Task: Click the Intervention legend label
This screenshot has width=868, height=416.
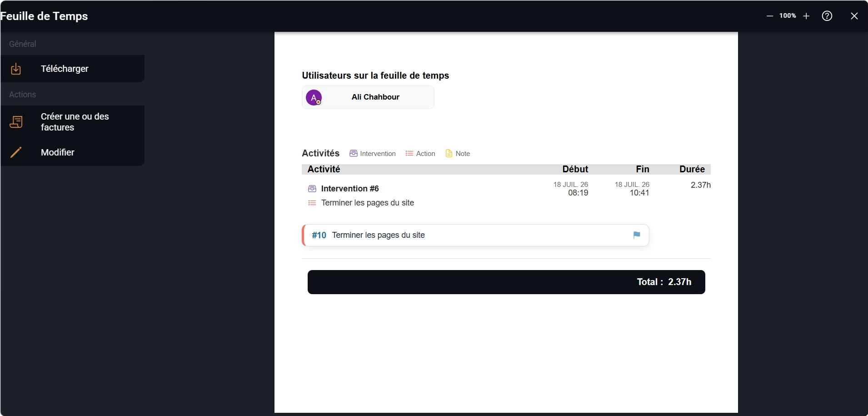Action: 378,154
